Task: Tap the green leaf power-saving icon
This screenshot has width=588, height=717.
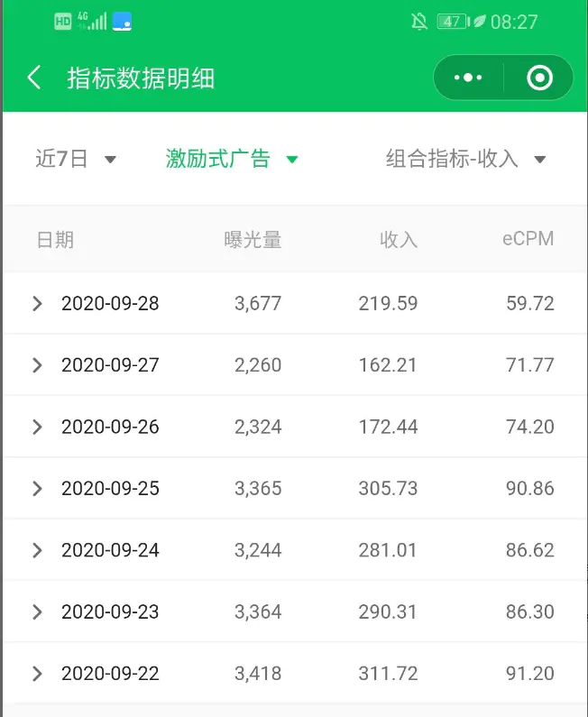Action: point(479,21)
